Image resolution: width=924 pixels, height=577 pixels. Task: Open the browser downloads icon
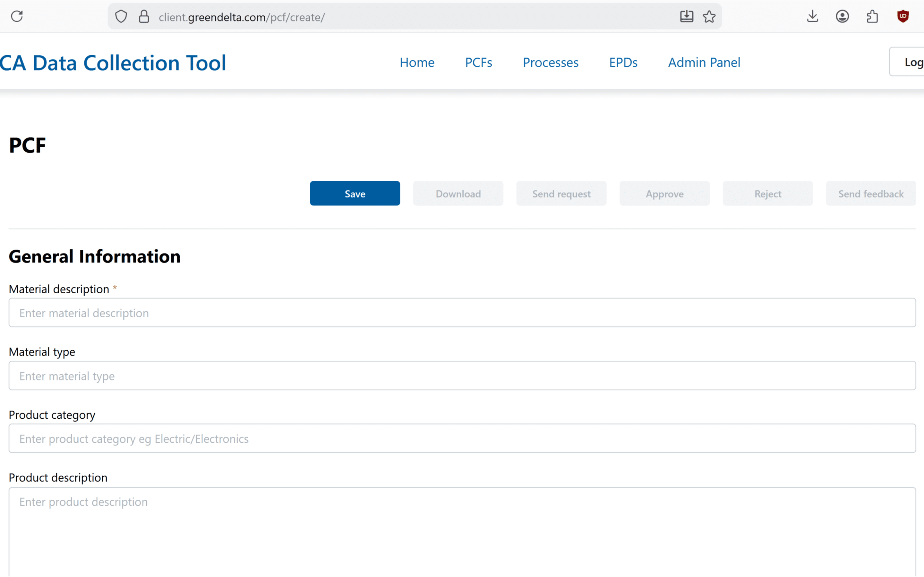pos(812,16)
